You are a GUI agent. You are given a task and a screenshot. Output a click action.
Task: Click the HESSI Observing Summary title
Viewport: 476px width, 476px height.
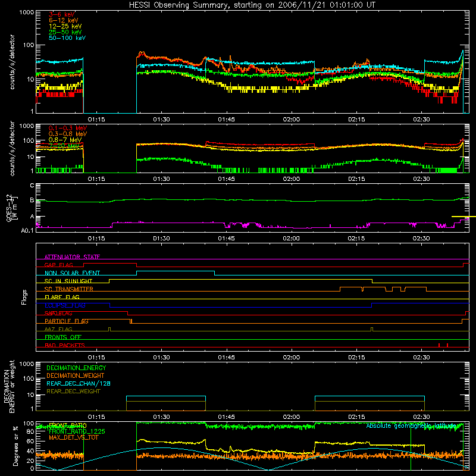252,5
